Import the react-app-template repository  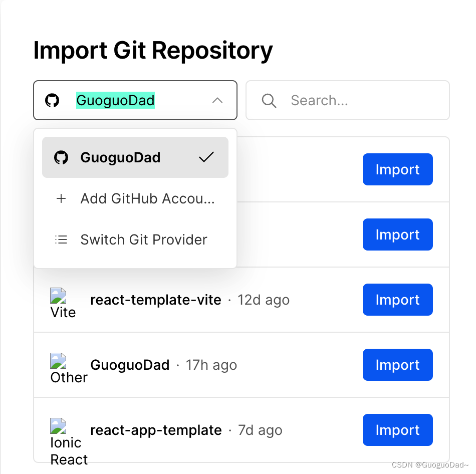coord(398,430)
